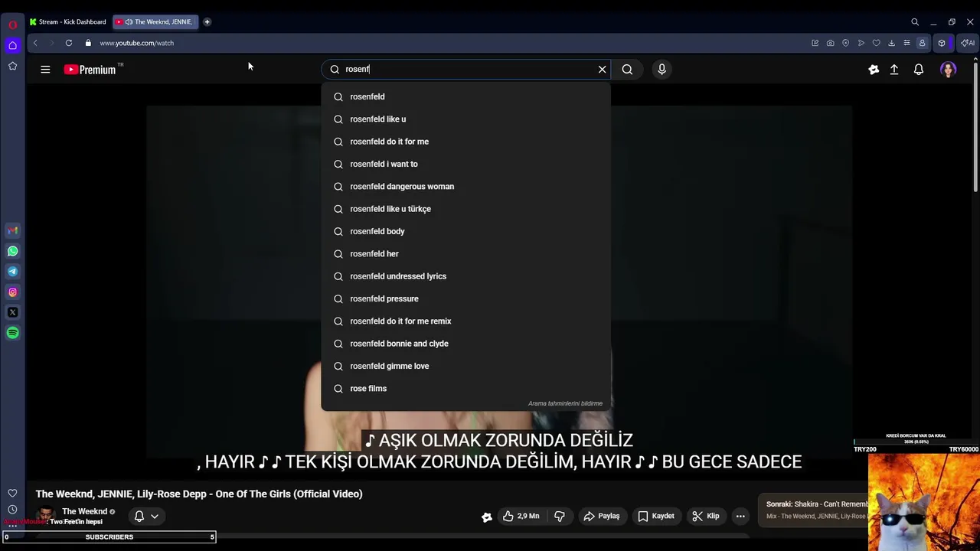Click "Arama tahminlerini bildirme" link
Image resolution: width=980 pixels, height=551 pixels.
565,403
